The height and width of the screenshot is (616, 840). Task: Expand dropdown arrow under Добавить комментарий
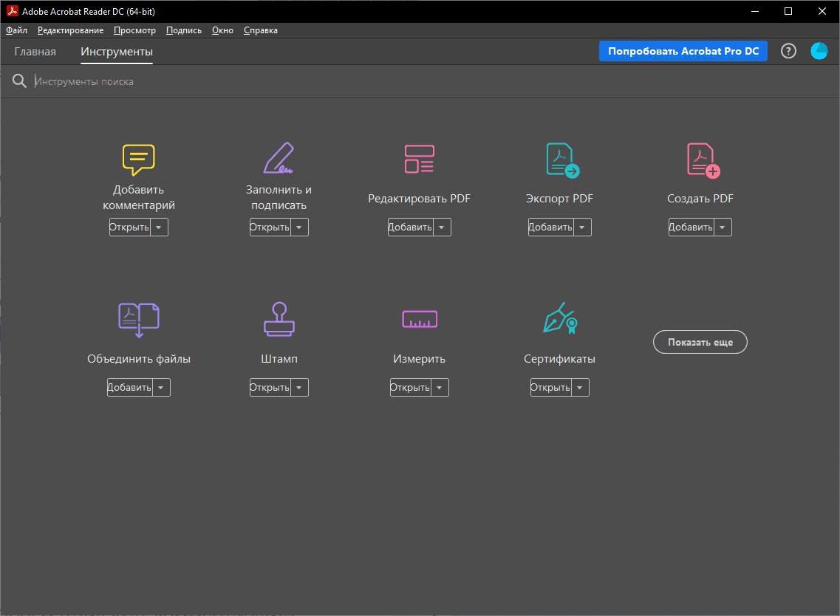(x=159, y=227)
